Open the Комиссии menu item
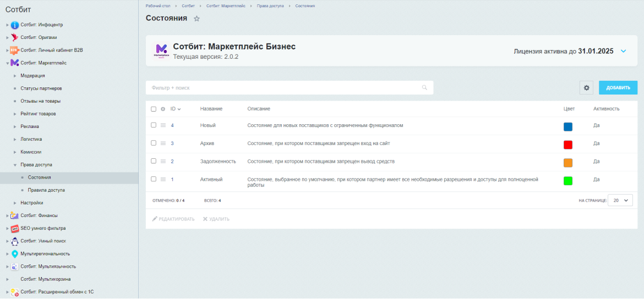 pyautogui.click(x=31, y=152)
